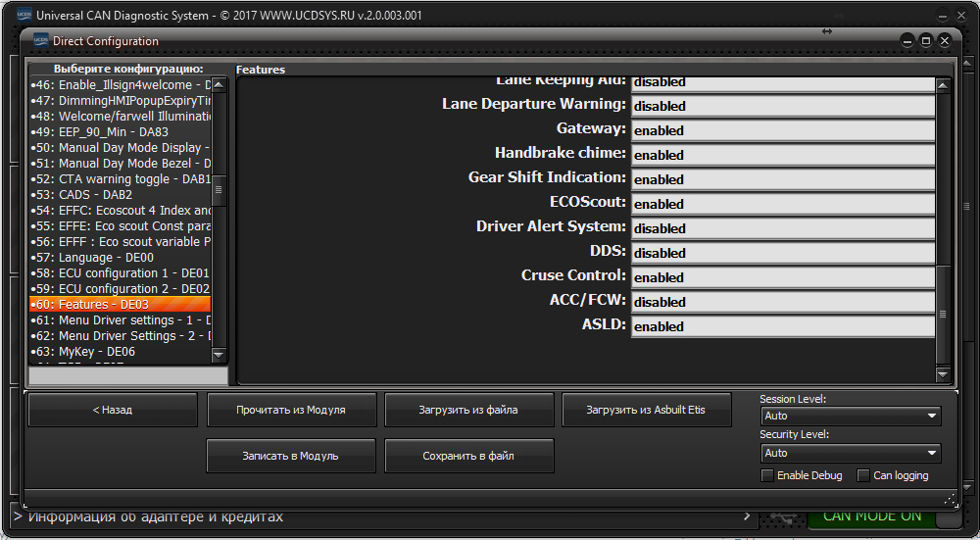Click the Features panel scroll up arrow
Viewport: 980px width, 540px height.
tap(943, 85)
